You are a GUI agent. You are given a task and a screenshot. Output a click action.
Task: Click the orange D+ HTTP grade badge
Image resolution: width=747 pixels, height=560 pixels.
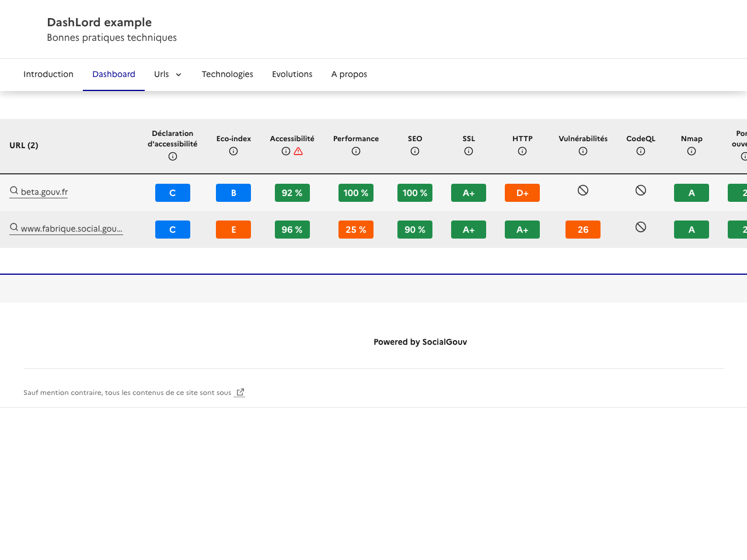(522, 193)
